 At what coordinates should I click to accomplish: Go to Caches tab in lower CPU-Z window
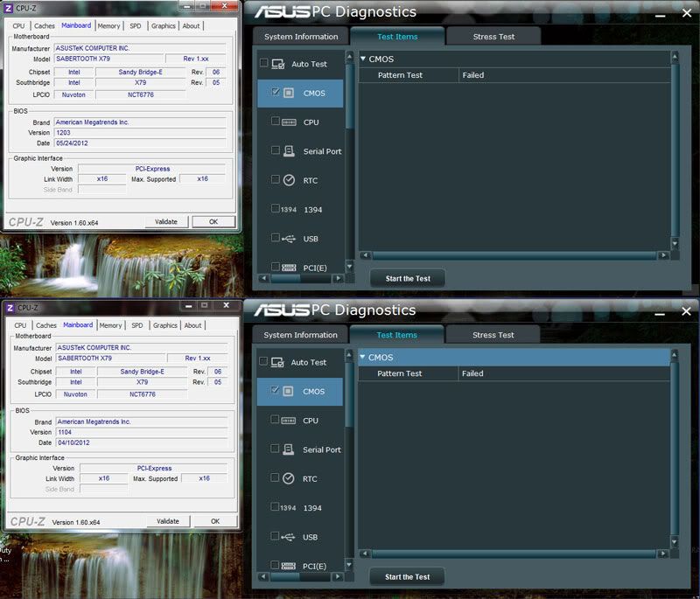coord(46,325)
